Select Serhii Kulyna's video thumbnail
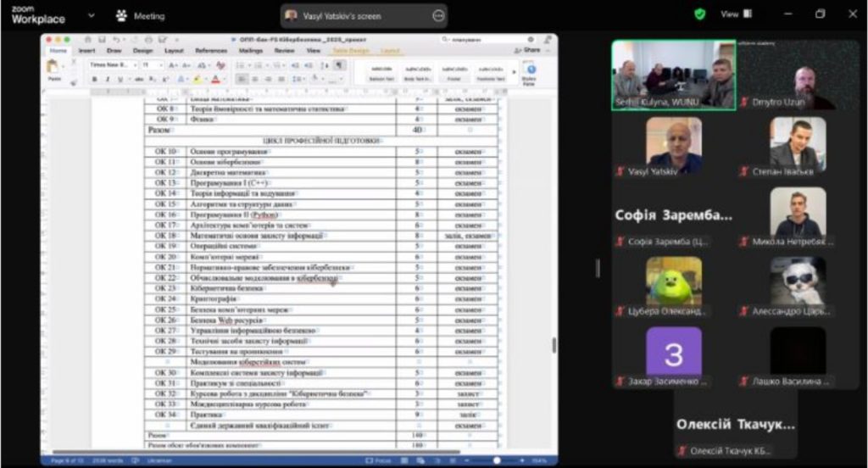The height and width of the screenshot is (468, 868). [673, 76]
